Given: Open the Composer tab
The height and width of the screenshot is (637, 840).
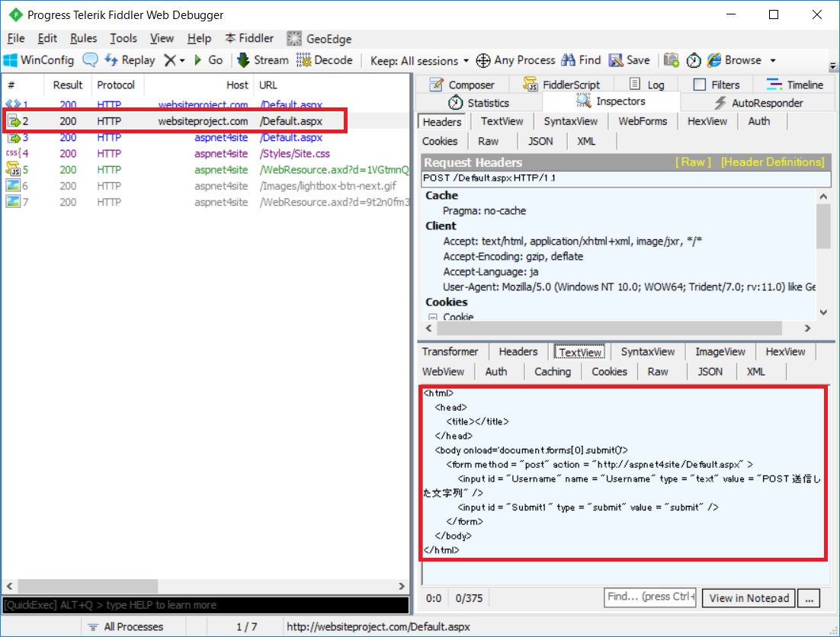Looking at the screenshot, I should click(x=462, y=85).
